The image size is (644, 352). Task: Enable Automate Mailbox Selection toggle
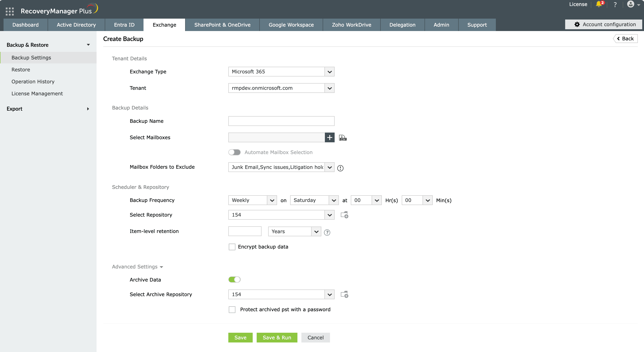coord(234,152)
